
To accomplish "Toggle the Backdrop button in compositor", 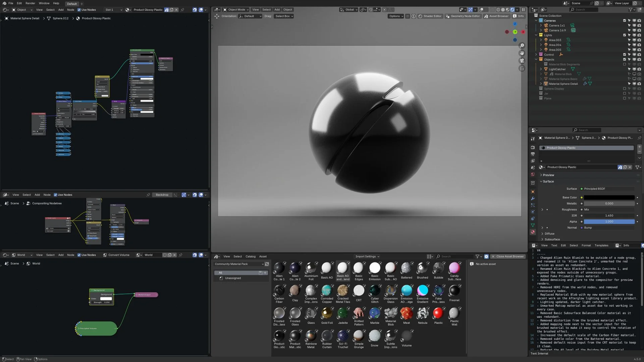I will point(162,195).
